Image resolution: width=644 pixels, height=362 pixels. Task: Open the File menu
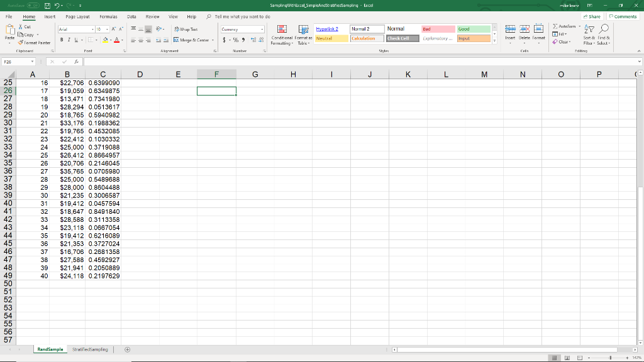tap(9, 17)
